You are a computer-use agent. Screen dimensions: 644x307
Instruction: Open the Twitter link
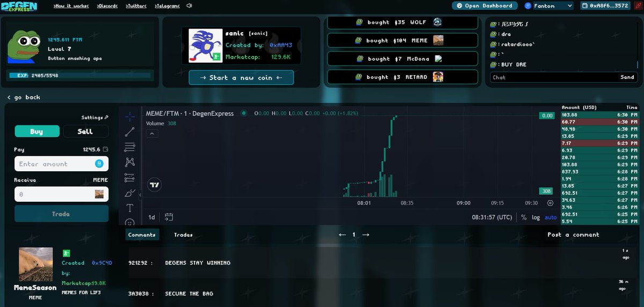pyautogui.click(x=137, y=6)
